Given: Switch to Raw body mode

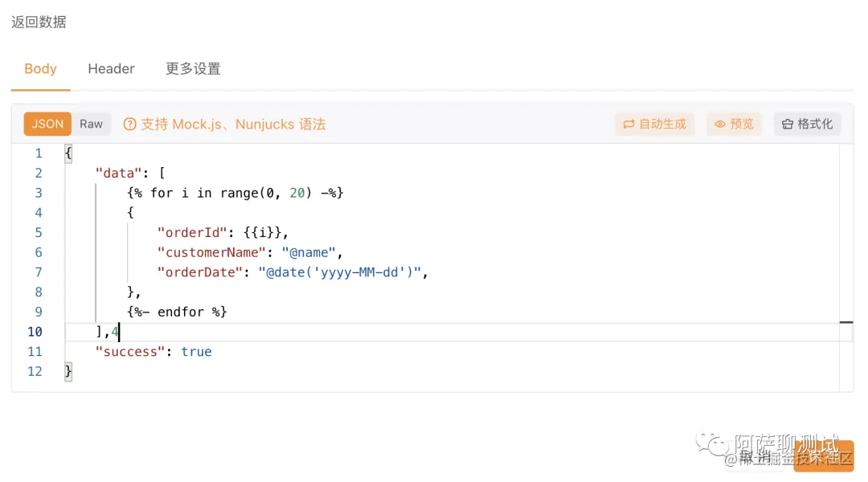Looking at the screenshot, I should coord(91,124).
